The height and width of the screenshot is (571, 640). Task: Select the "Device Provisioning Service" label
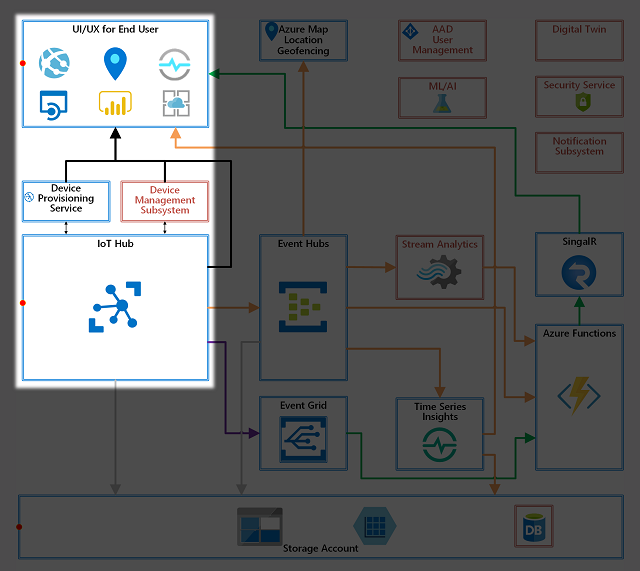[66, 198]
